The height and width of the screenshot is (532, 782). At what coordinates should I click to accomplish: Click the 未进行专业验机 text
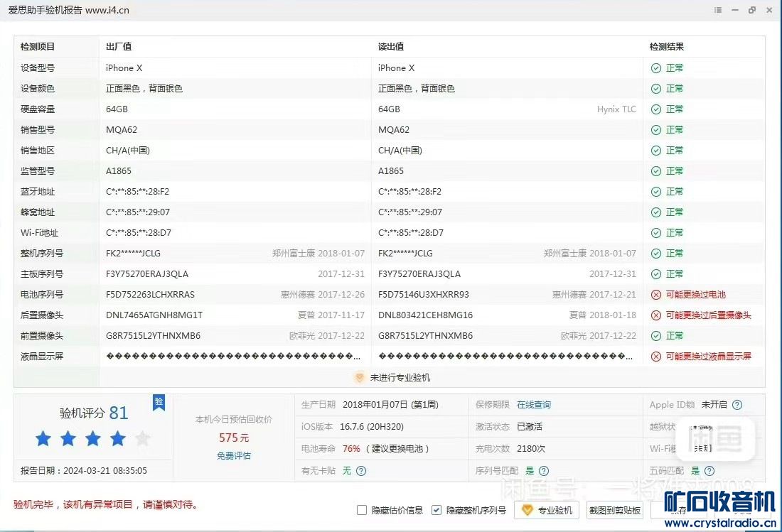click(400, 378)
